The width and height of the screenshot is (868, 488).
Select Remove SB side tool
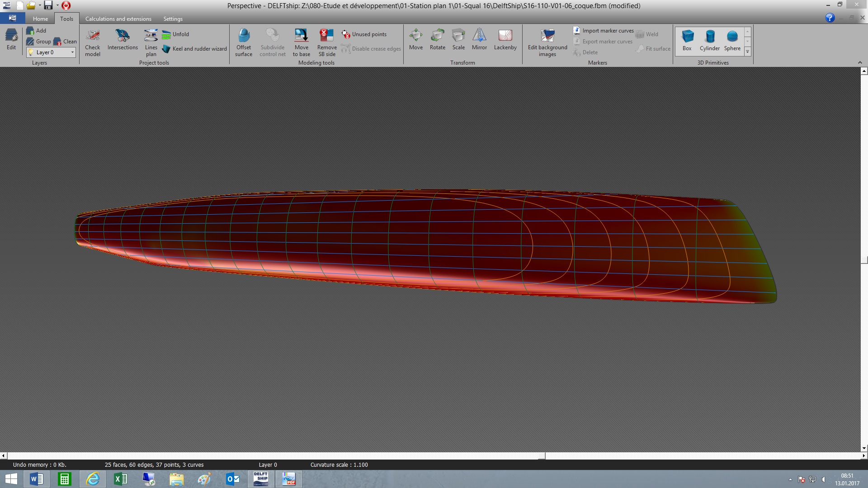coord(327,43)
